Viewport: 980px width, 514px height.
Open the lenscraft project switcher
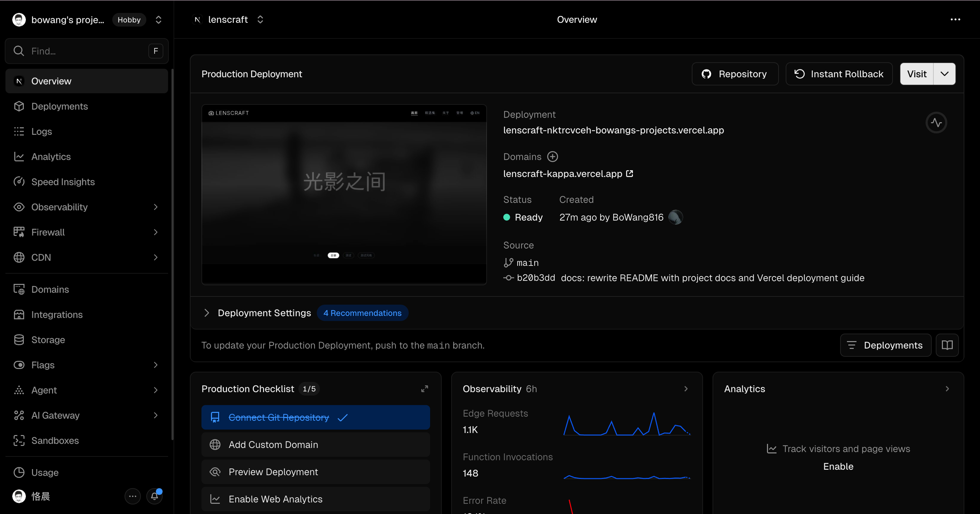pos(260,19)
